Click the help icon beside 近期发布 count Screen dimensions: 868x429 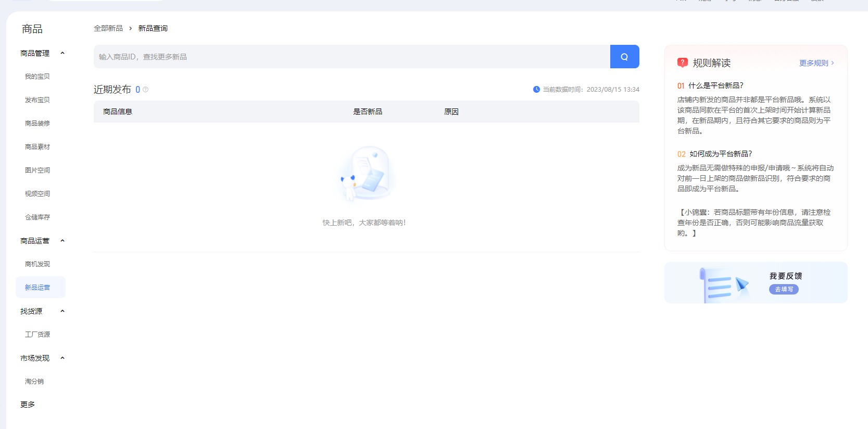click(146, 90)
